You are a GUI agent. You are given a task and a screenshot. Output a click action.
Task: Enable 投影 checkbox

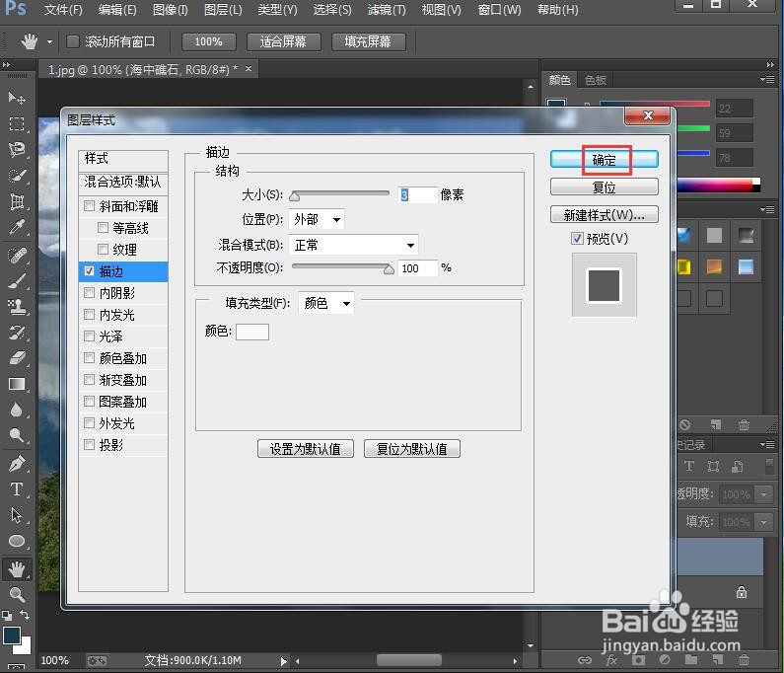(x=90, y=445)
